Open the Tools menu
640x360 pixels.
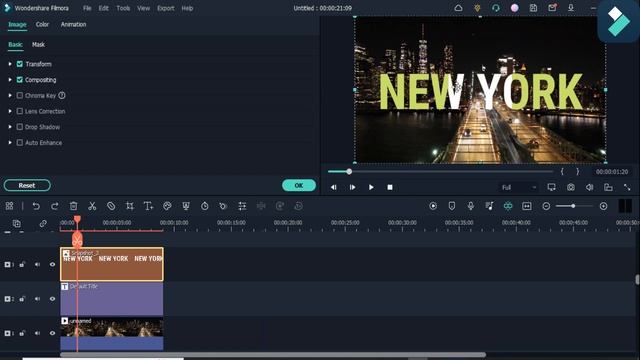coord(123,8)
